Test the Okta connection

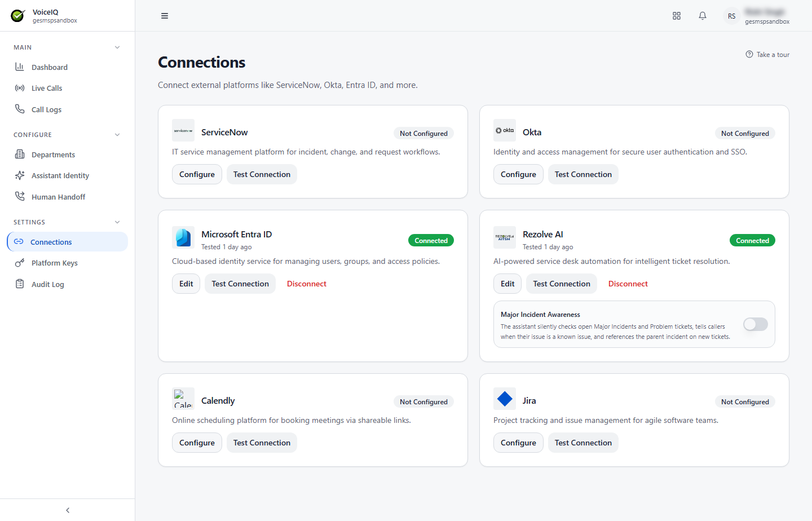(x=583, y=174)
